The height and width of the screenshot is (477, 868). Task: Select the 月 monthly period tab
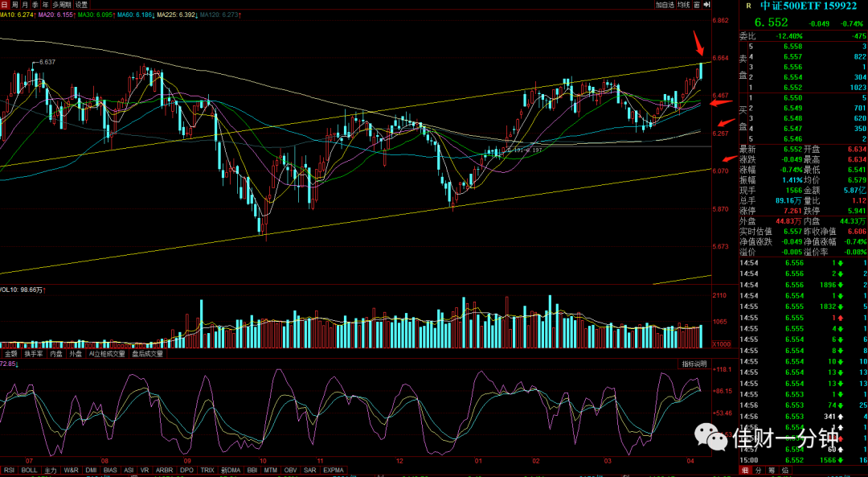pyautogui.click(x=25, y=5)
